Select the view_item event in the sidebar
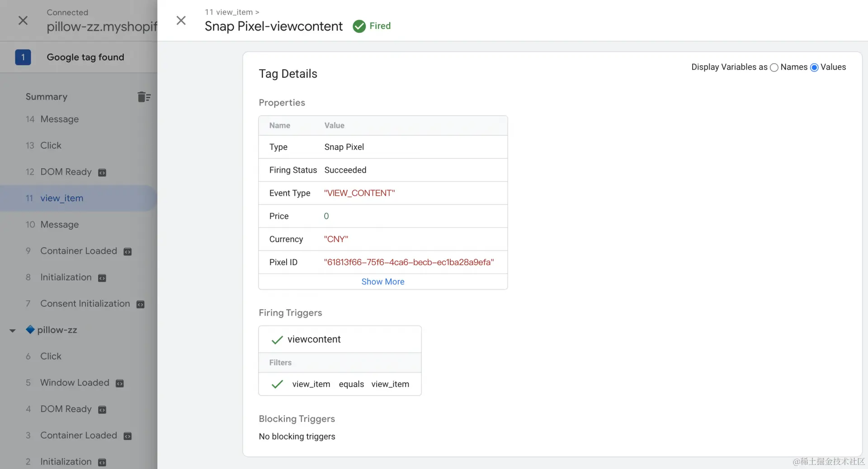Viewport: 868px width, 469px height. [x=61, y=198]
